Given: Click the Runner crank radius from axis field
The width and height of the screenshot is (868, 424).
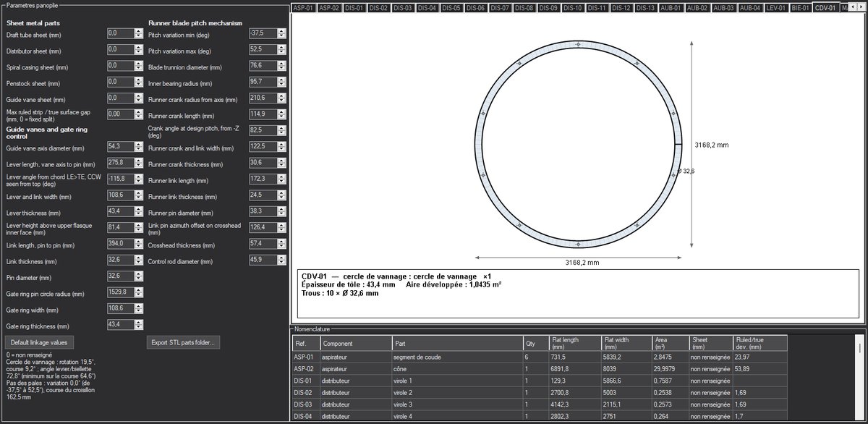Looking at the screenshot, I should 263,98.
